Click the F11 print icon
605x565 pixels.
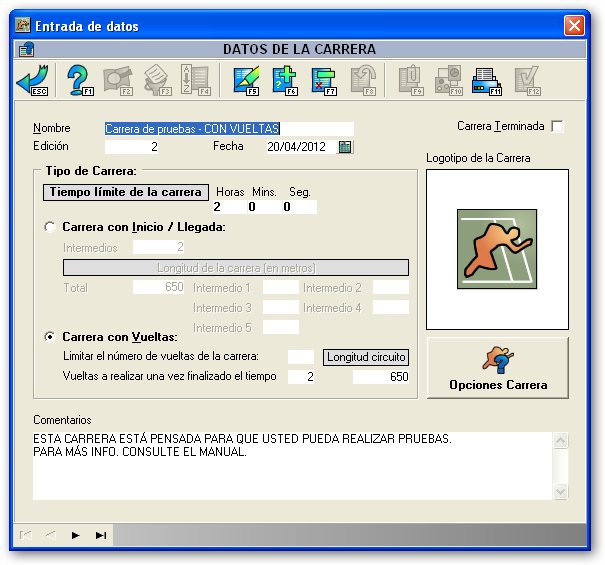(487, 81)
